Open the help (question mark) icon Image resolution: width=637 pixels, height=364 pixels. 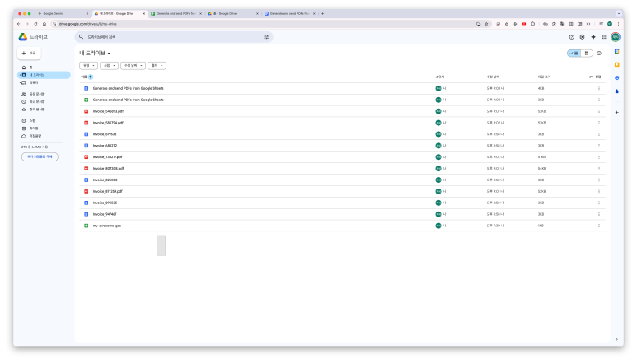(x=571, y=37)
